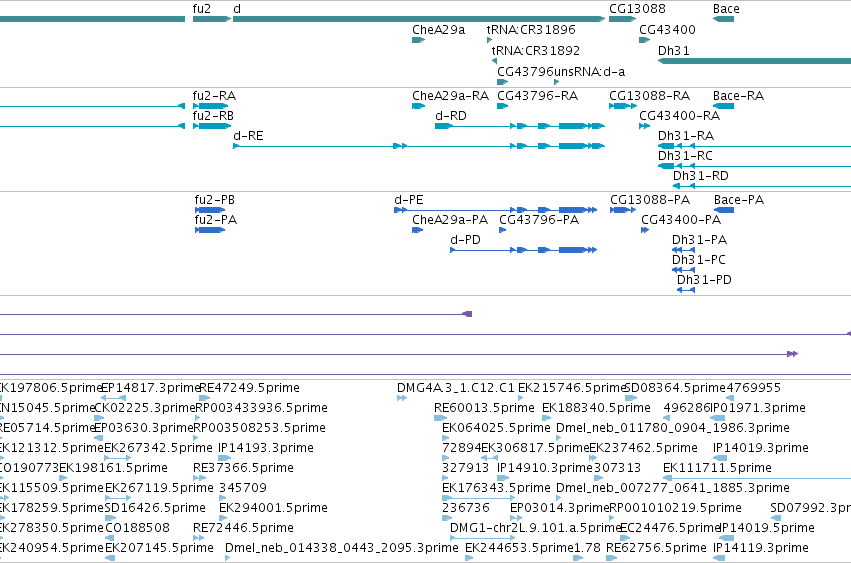This screenshot has height=563, width=851.
Task: Click the Bace-RA transcript label
Action: (x=738, y=96)
